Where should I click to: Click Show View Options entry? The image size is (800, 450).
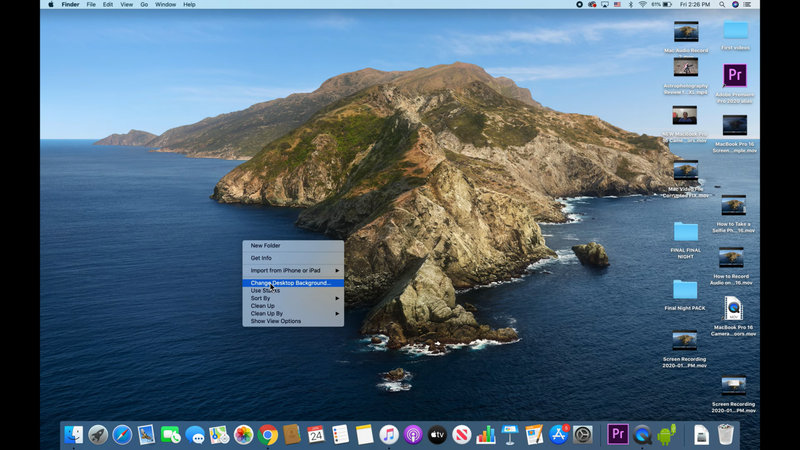tap(276, 321)
